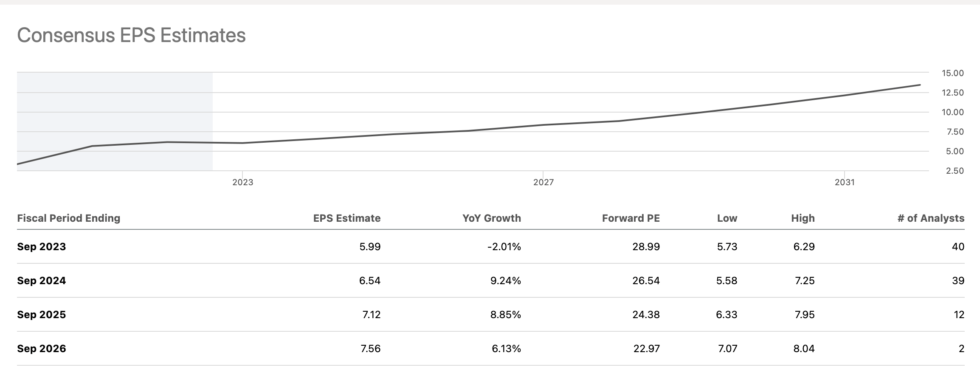Click the 2023 x-axis label on chart
The image size is (980, 367).
[242, 182]
